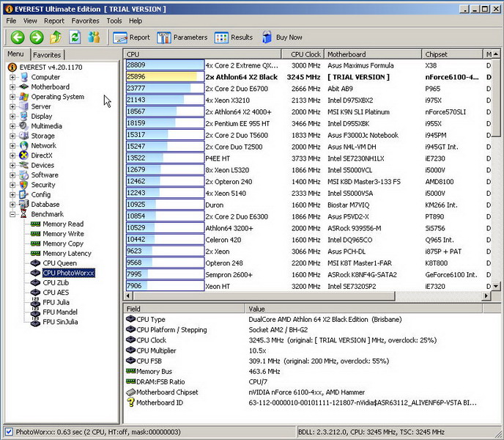
Task: Open the Users icon in the toolbar
Action: point(94,37)
